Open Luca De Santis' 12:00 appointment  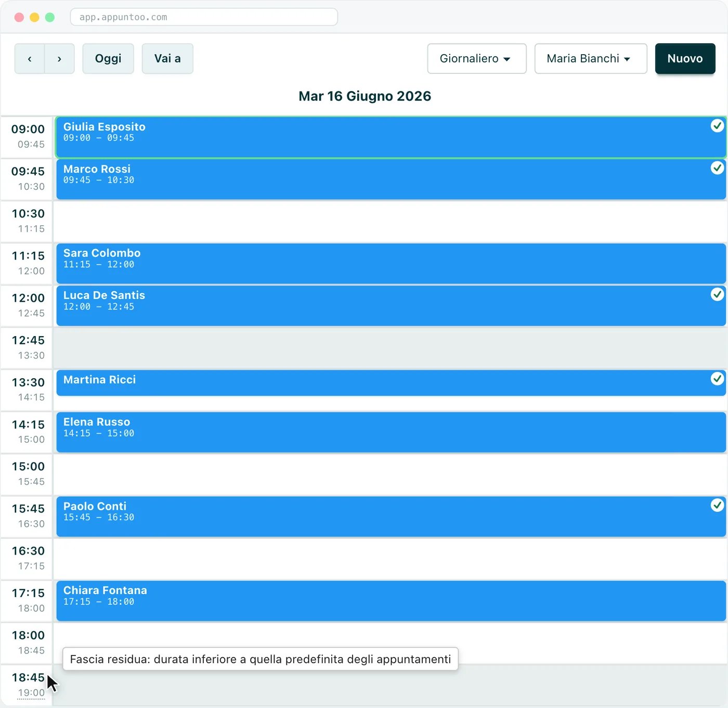click(x=391, y=306)
